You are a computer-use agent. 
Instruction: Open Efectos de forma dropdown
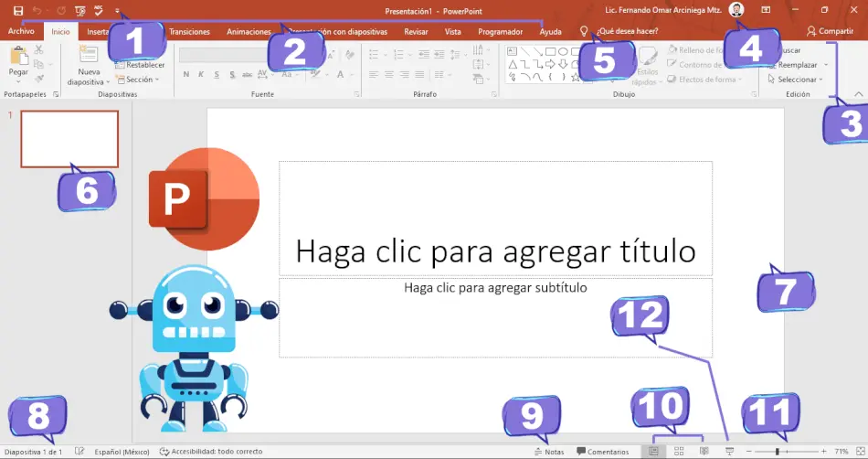point(704,80)
